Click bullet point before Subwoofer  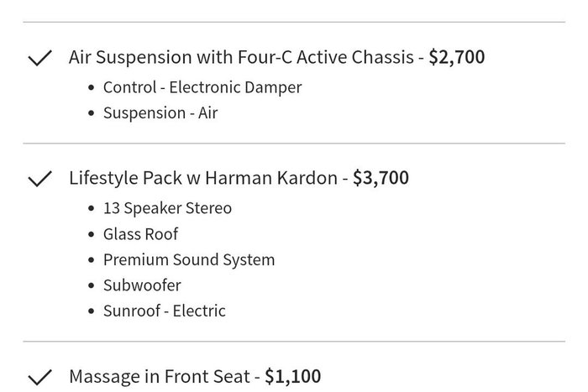point(91,286)
